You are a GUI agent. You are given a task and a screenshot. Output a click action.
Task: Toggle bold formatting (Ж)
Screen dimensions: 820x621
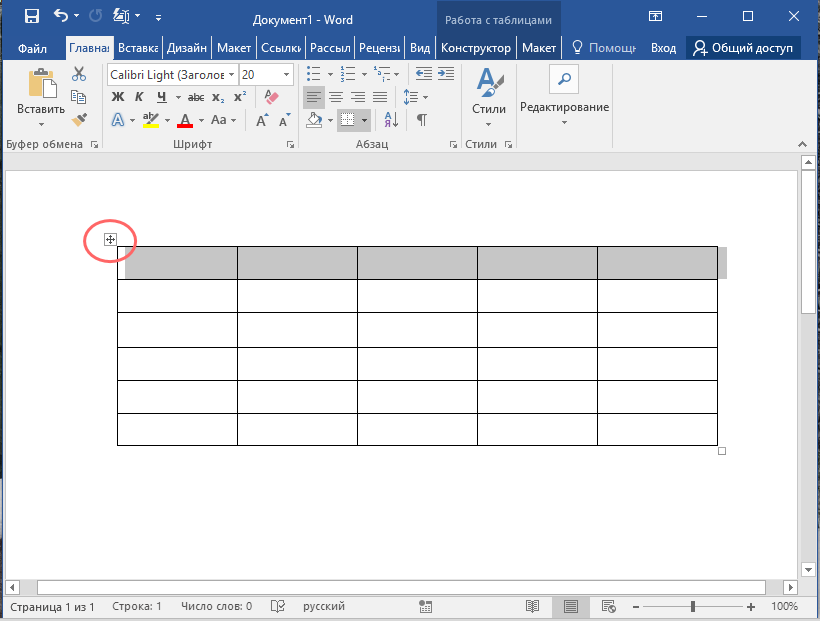117,97
